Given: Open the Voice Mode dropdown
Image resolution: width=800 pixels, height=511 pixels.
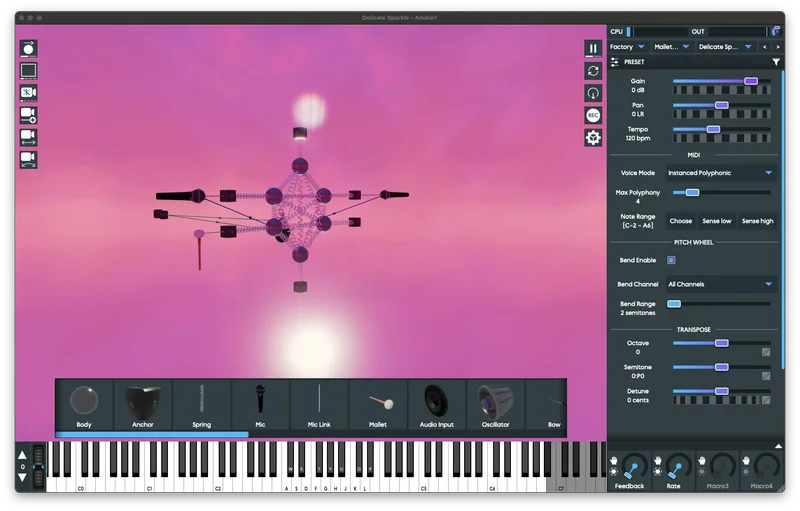Looking at the screenshot, I should click(720, 173).
